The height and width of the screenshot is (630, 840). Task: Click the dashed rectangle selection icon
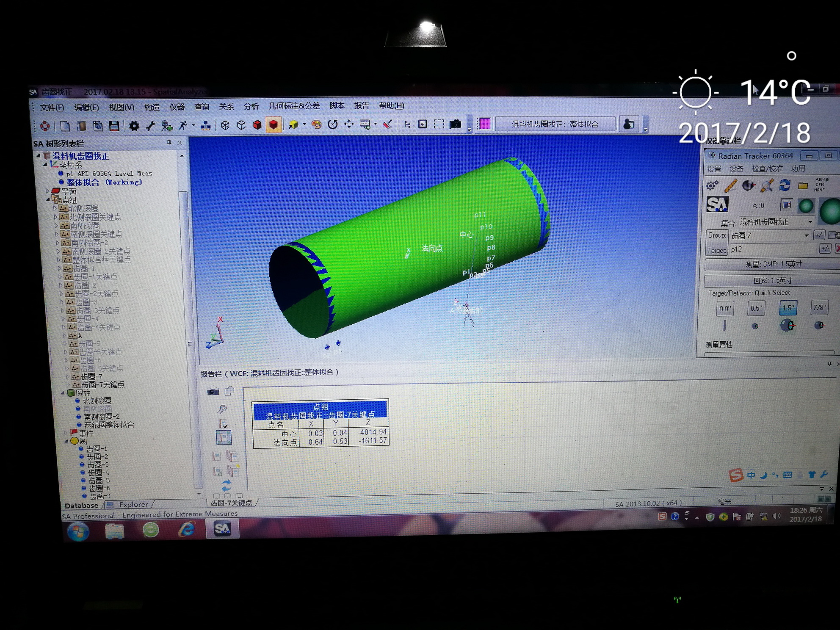(x=439, y=124)
